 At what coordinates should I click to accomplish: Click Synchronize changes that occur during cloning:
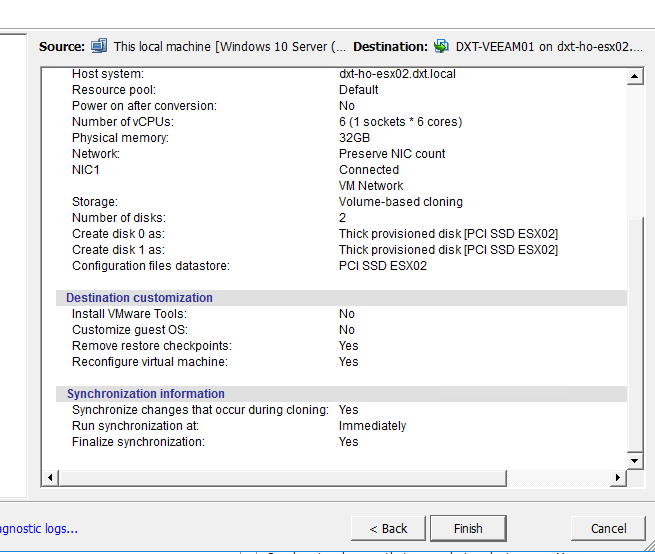(200, 409)
